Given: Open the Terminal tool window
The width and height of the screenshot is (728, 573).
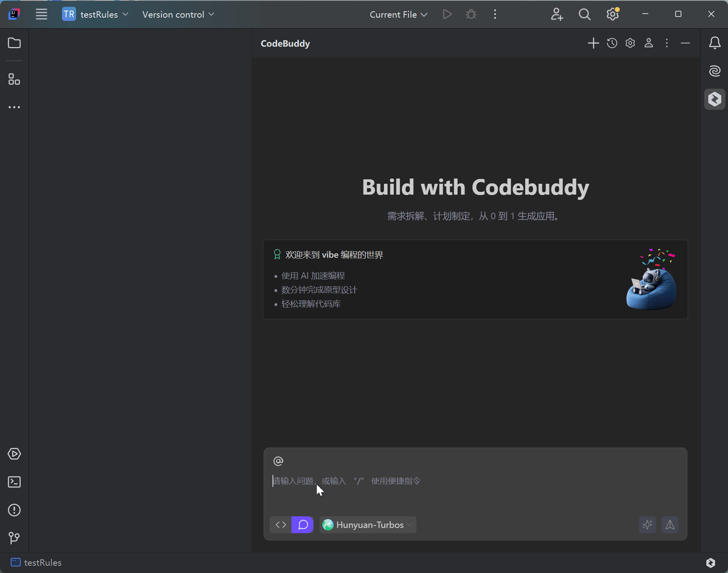Looking at the screenshot, I should point(14,482).
